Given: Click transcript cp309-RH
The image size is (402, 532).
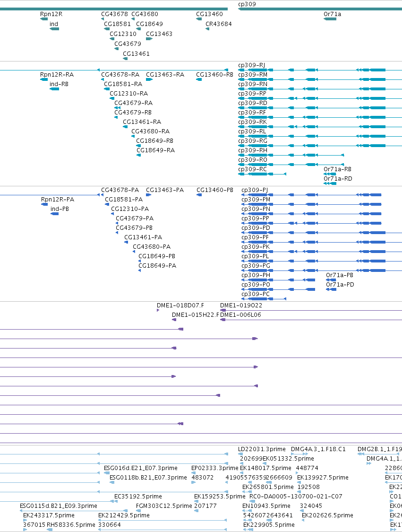Looking at the screenshot, I should coord(253,151).
